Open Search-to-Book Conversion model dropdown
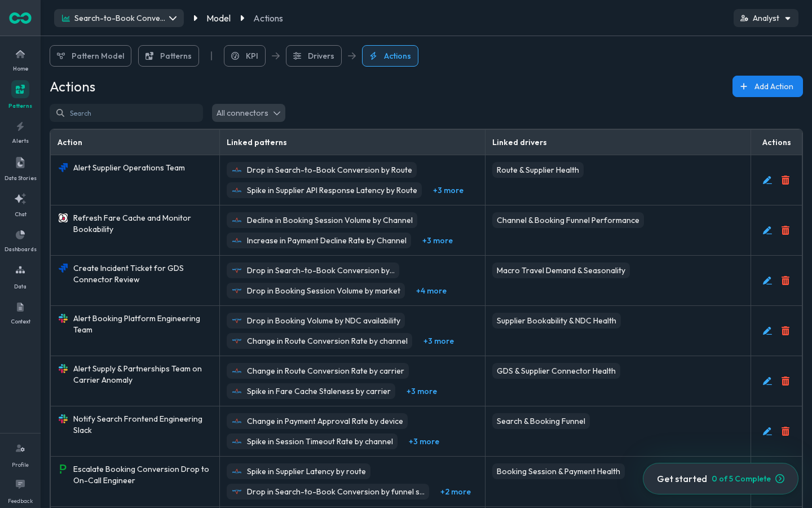Image resolution: width=812 pixels, height=508 pixels. pos(119,18)
